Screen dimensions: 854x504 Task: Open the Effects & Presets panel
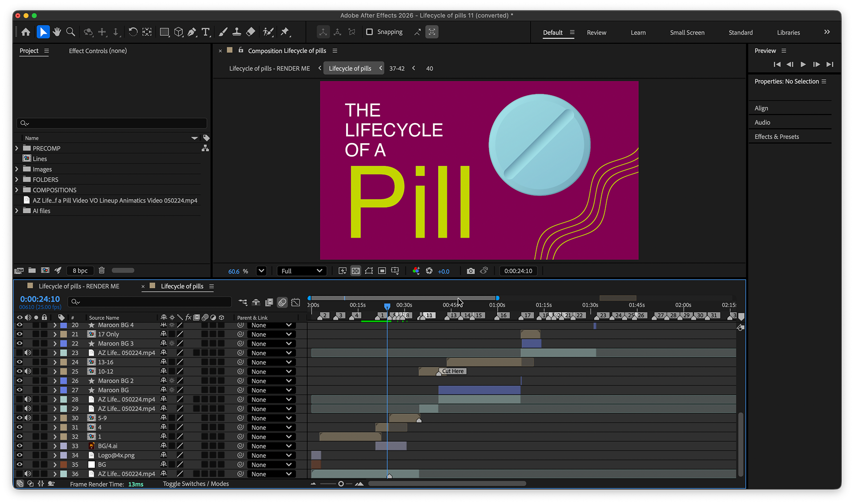click(777, 137)
